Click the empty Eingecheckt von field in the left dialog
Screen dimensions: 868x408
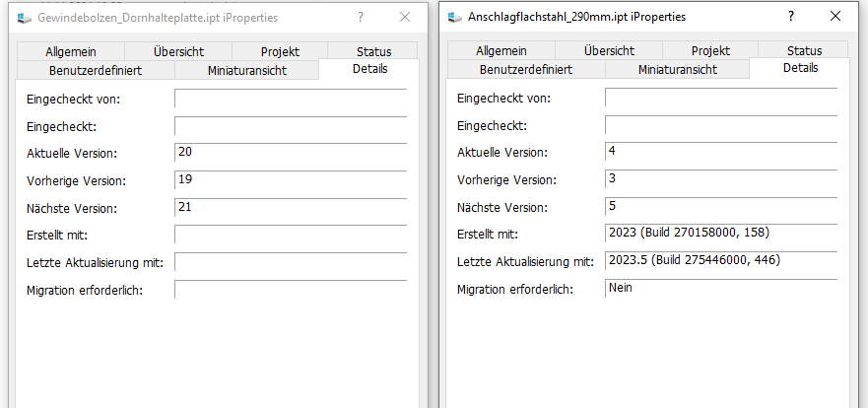click(291, 98)
